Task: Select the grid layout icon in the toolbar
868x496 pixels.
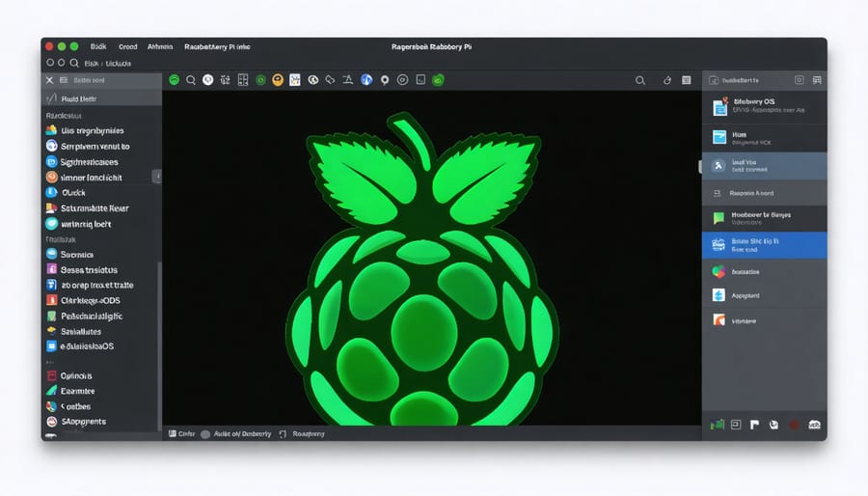Action: click(x=242, y=80)
